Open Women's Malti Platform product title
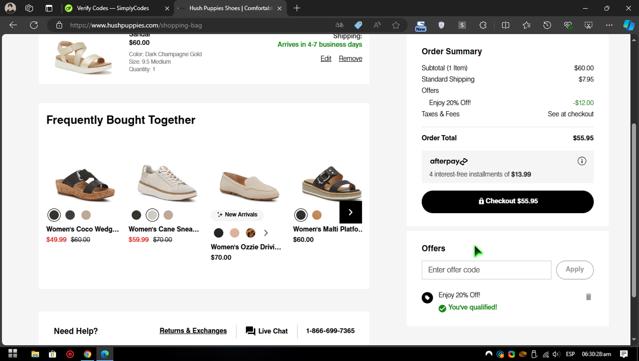 (x=328, y=229)
